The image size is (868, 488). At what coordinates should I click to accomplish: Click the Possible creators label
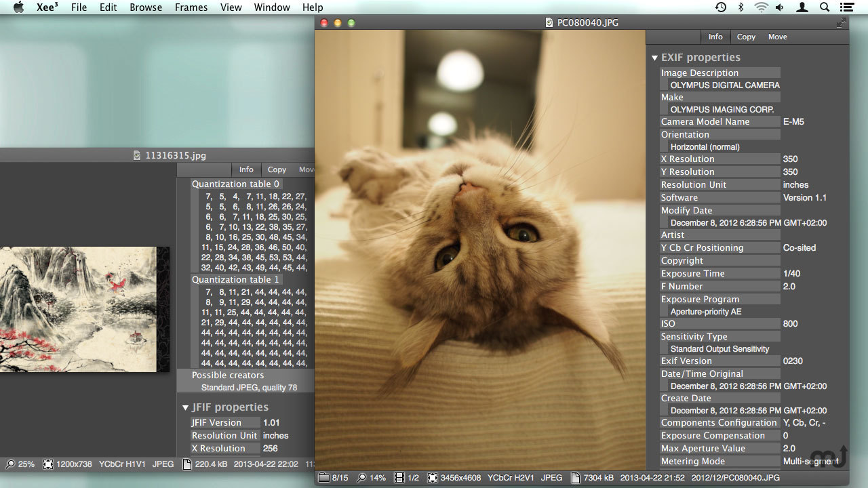[228, 375]
